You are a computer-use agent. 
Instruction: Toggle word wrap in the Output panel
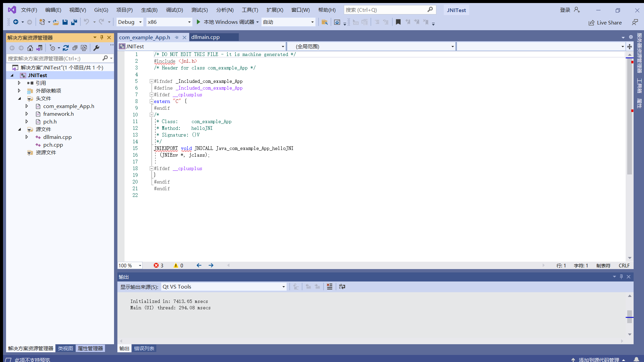(342, 287)
